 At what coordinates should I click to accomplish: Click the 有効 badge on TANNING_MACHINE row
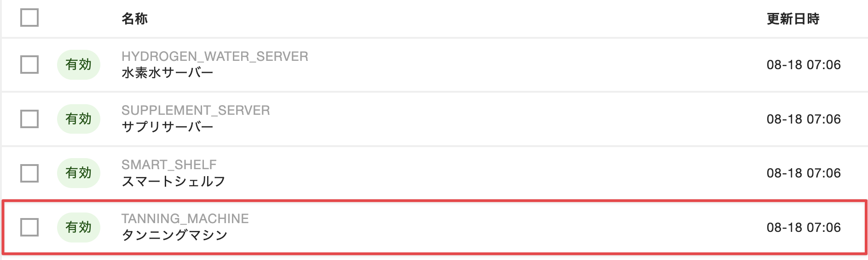[x=79, y=227]
